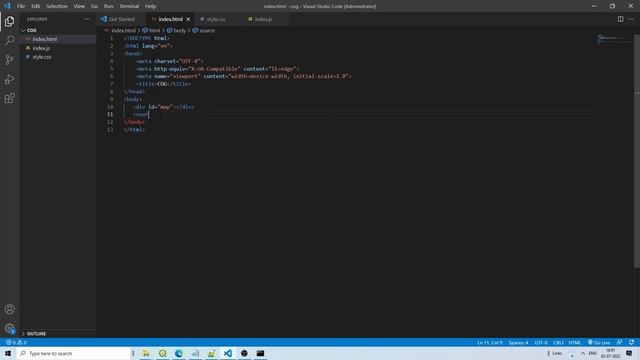Open the Go menu

tap(94, 6)
